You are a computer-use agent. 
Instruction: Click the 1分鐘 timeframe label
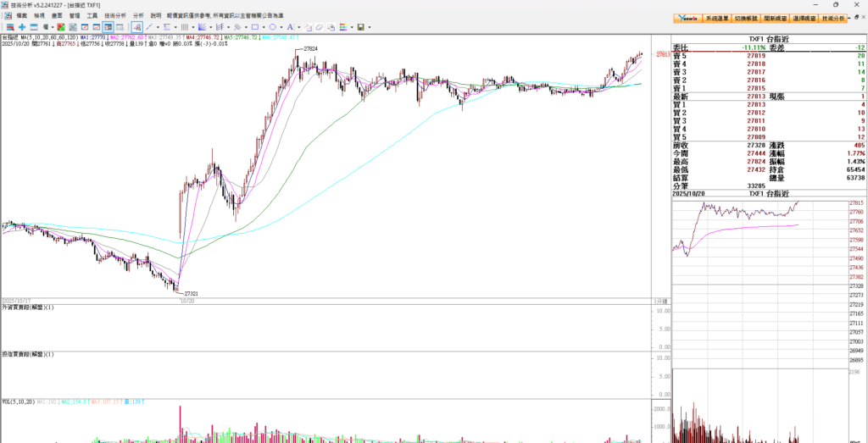pyautogui.click(x=660, y=301)
